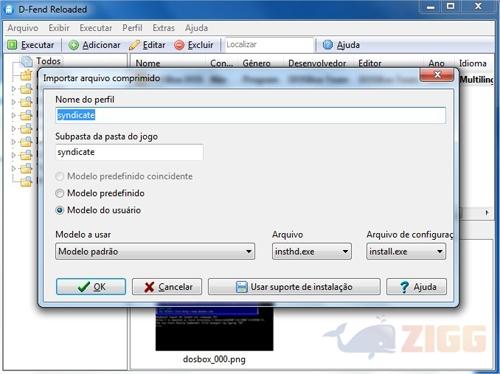Click Usar suporte de instalação disk button
Image resolution: width=500 pixels, height=374 pixels.
pos(294,287)
